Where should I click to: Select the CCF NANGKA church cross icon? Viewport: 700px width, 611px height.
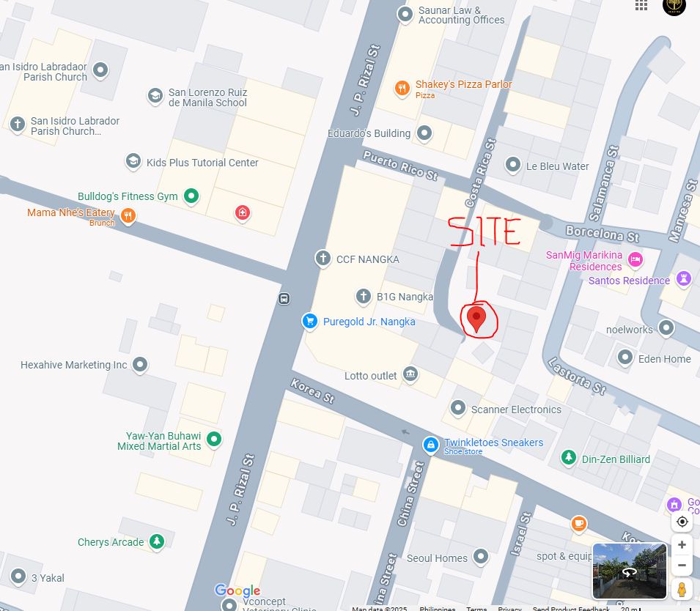coord(323,258)
